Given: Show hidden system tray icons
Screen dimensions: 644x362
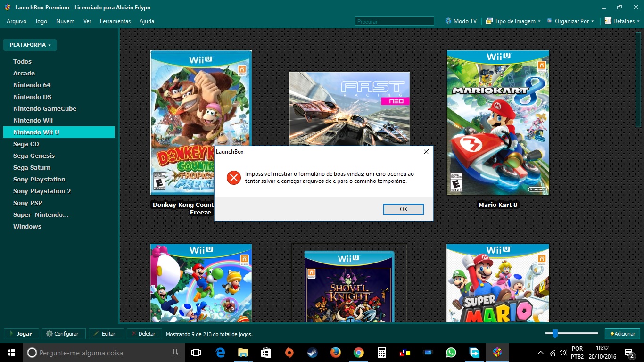Looking at the screenshot, I should coord(541,353).
